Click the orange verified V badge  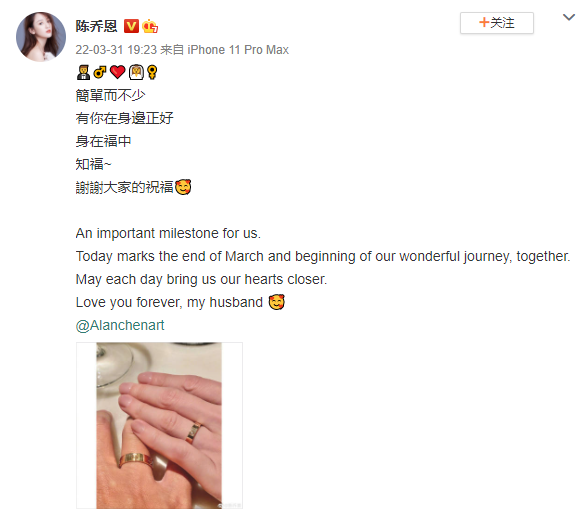131,26
